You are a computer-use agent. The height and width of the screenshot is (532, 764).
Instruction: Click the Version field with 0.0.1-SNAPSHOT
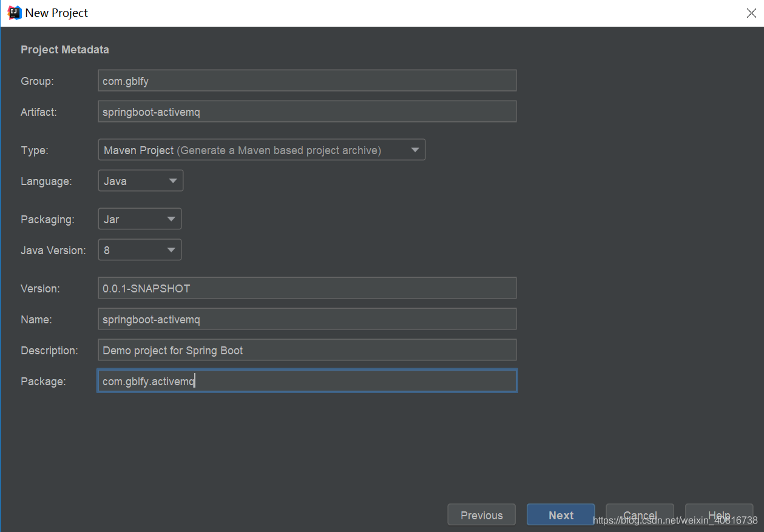pos(307,288)
